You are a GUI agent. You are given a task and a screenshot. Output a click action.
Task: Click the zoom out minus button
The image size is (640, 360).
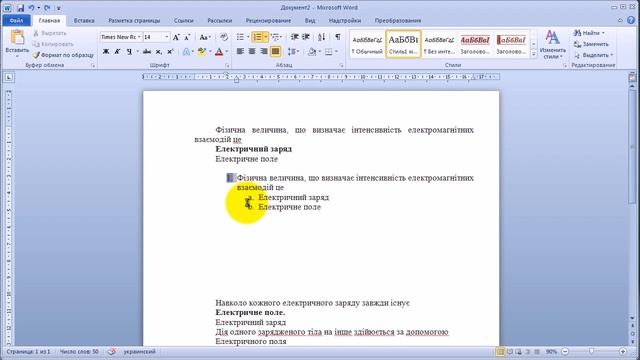pos(565,351)
